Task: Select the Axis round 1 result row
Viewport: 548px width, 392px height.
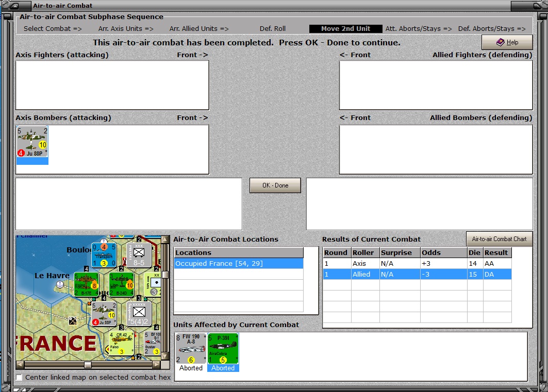Action: 417,264
